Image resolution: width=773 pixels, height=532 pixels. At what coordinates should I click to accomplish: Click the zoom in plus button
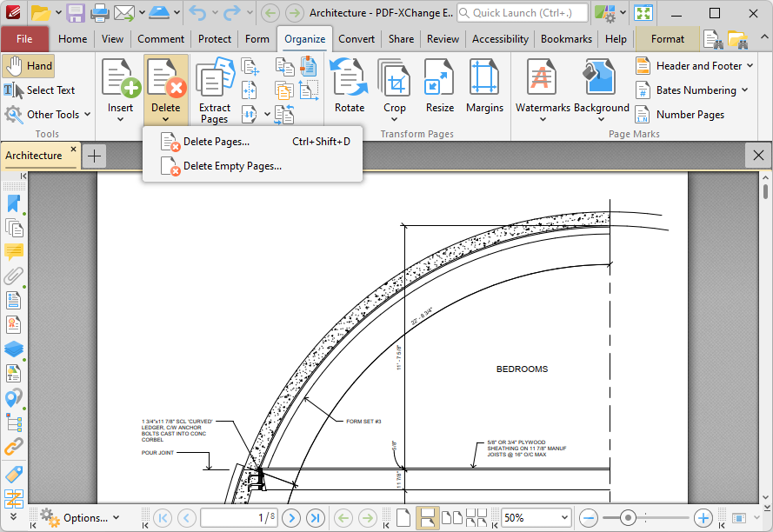[x=703, y=518]
